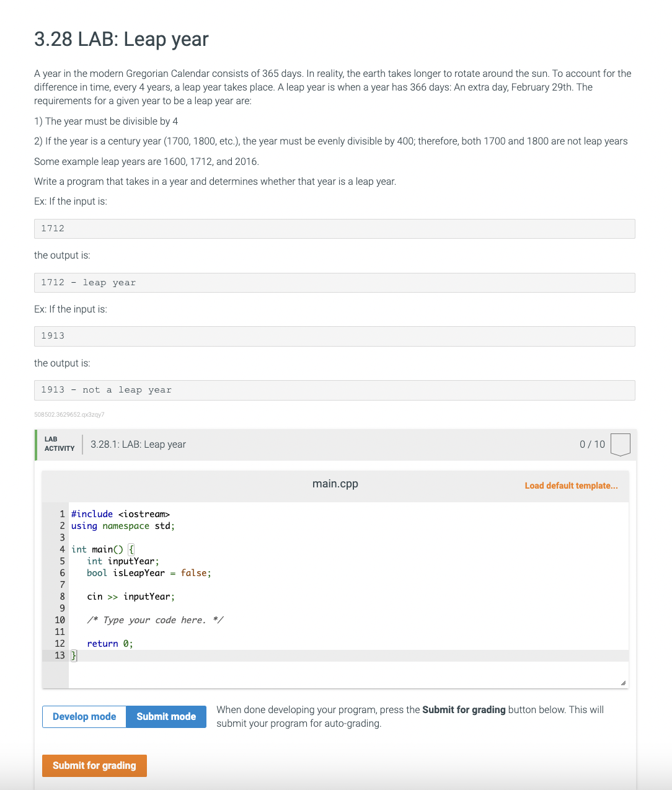The height and width of the screenshot is (790, 672).
Task: Click the ID text '508502.3629652.qx3zqy7'
Action: coord(69,415)
